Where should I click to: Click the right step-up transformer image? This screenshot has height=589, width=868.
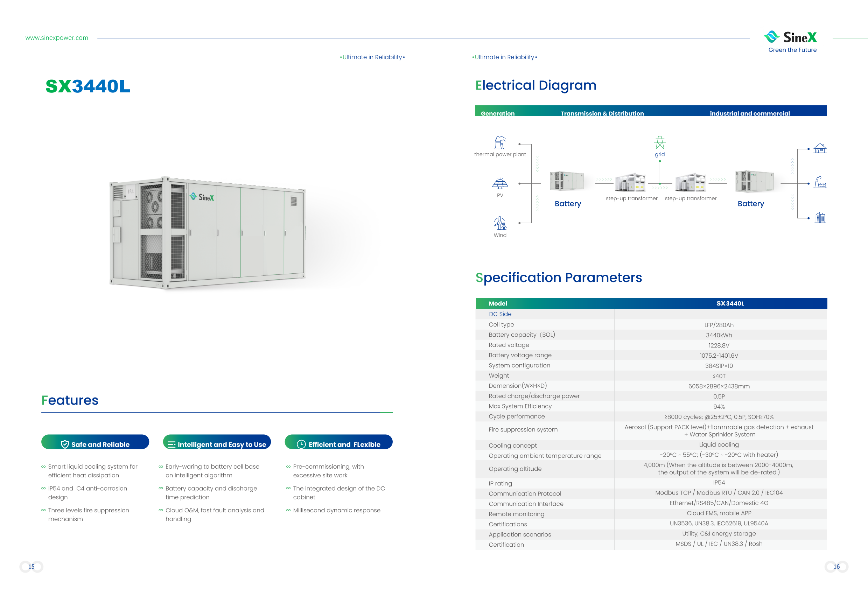(690, 182)
